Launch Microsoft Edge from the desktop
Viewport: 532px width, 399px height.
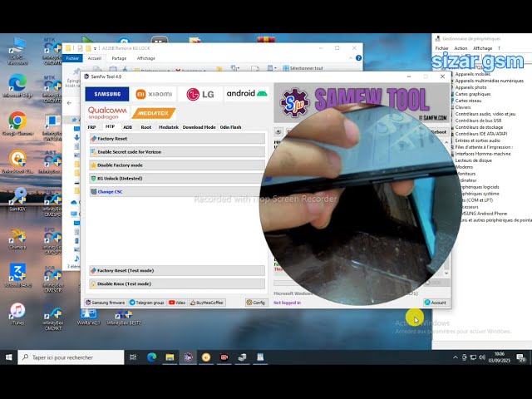click(x=17, y=86)
